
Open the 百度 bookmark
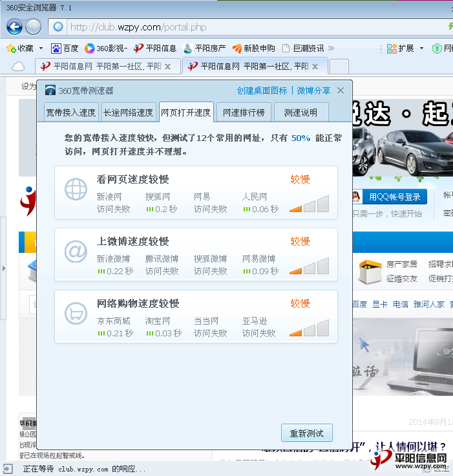click(65, 49)
